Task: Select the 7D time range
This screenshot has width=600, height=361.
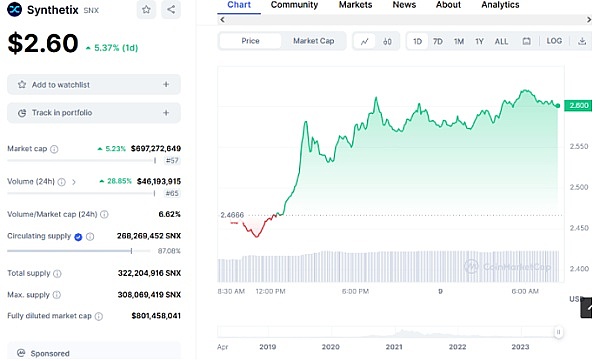Action: coord(438,41)
